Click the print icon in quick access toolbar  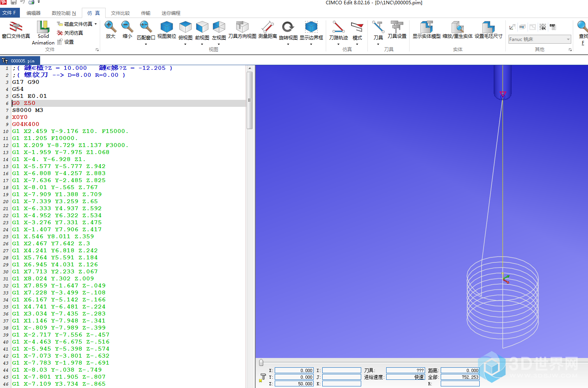point(32,2)
